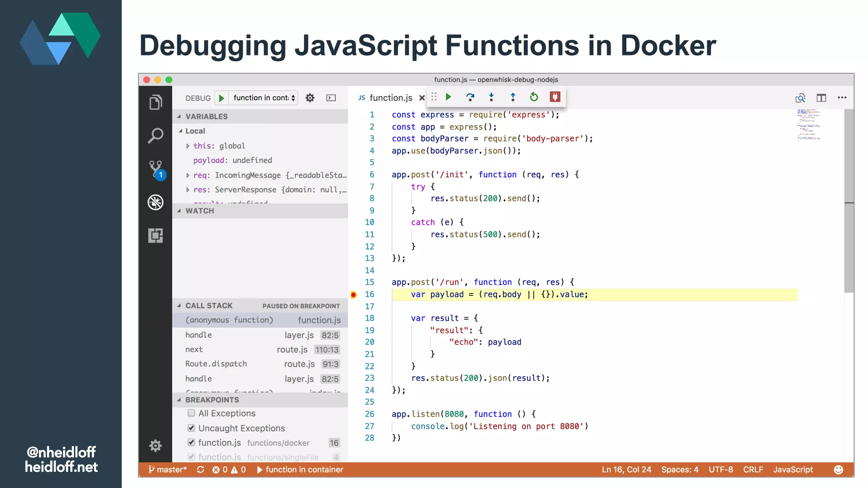This screenshot has height=488, width=868.
Task: Select the function in container launch configuration dropdown
Action: 263,98
